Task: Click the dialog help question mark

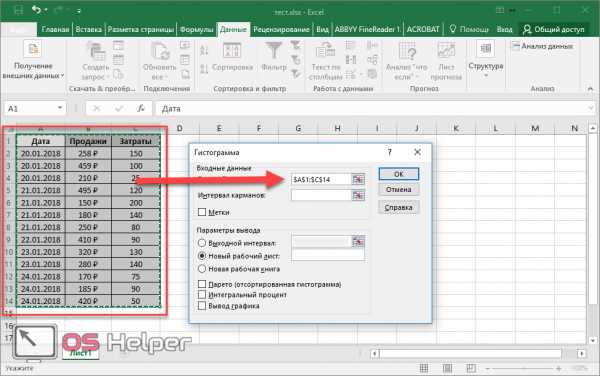Action: [389, 152]
